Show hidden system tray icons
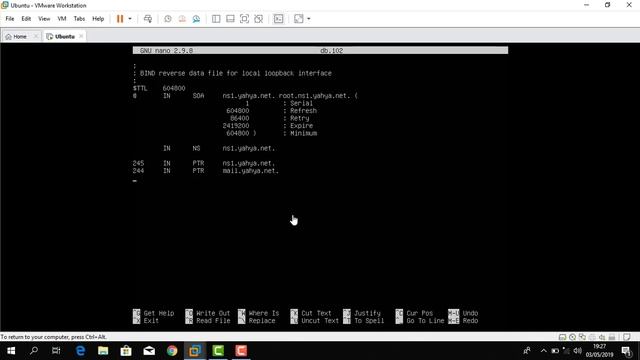The image size is (640, 360). pyautogui.click(x=543, y=351)
